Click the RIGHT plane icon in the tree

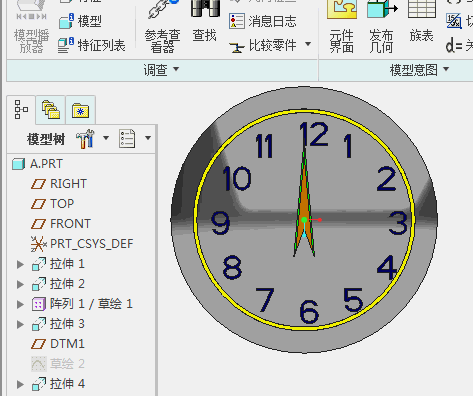pos(38,184)
